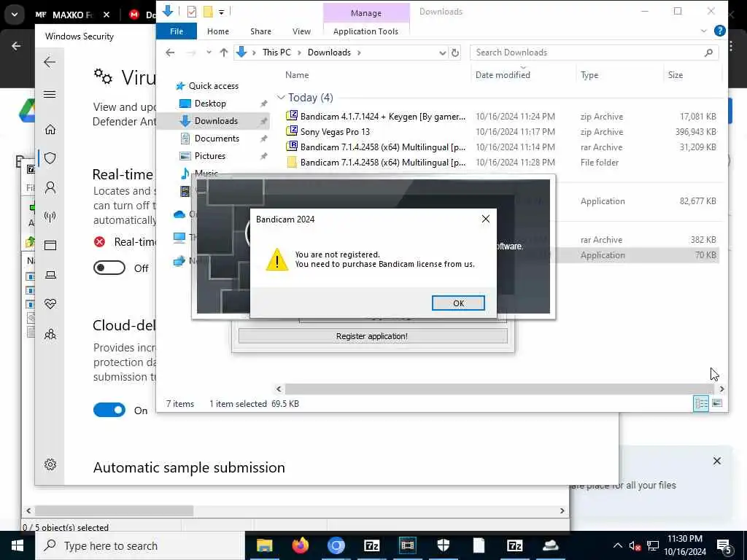The width and height of the screenshot is (747, 560).
Task: Open Family options icon
Action: (50, 334)
